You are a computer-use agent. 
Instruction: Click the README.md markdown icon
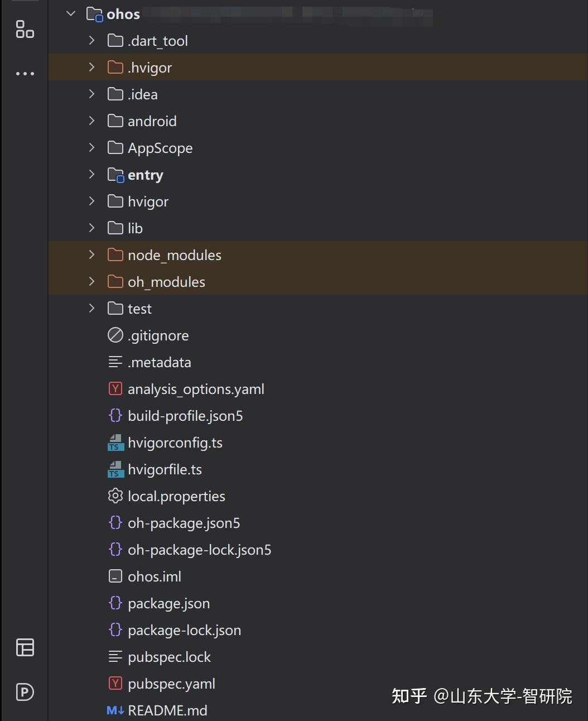(115, 710)
